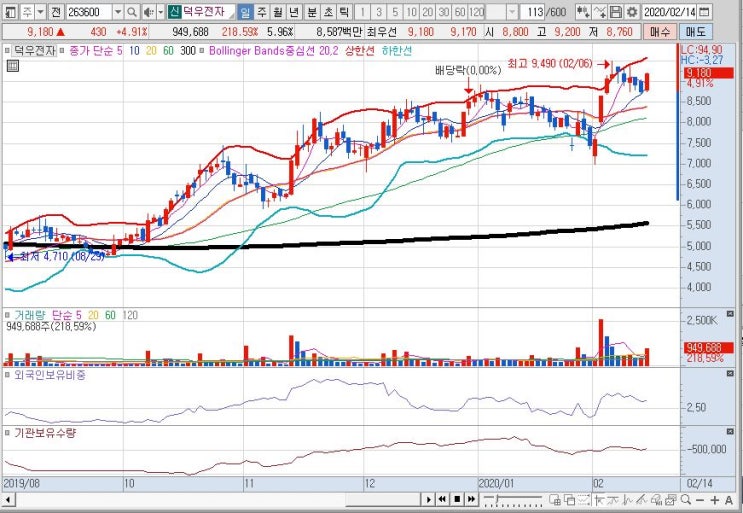Click the candle count field 113
The height and width of the screenshot is (513, 743).
533,11
